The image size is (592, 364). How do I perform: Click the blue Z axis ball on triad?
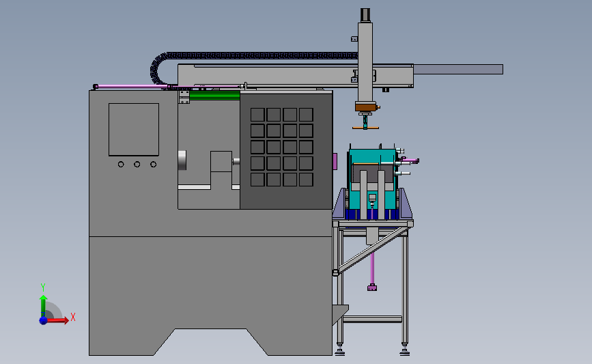[x=43, y=320]
